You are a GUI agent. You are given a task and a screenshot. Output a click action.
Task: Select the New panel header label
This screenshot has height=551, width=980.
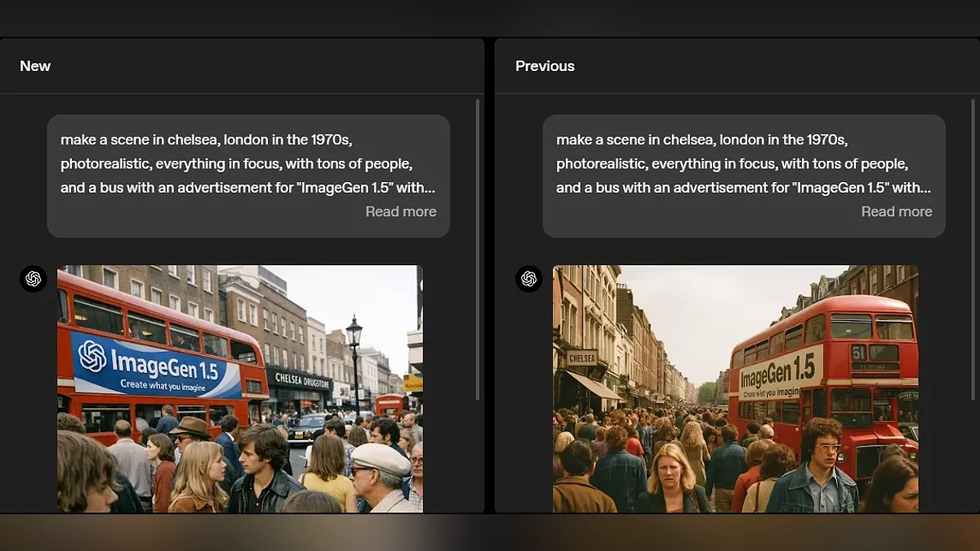(x=35, y=66)
